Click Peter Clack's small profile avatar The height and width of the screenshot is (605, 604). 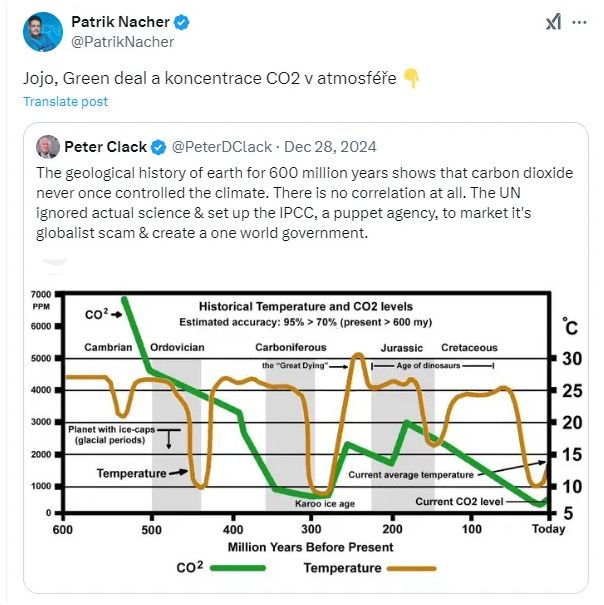[47, 147]
